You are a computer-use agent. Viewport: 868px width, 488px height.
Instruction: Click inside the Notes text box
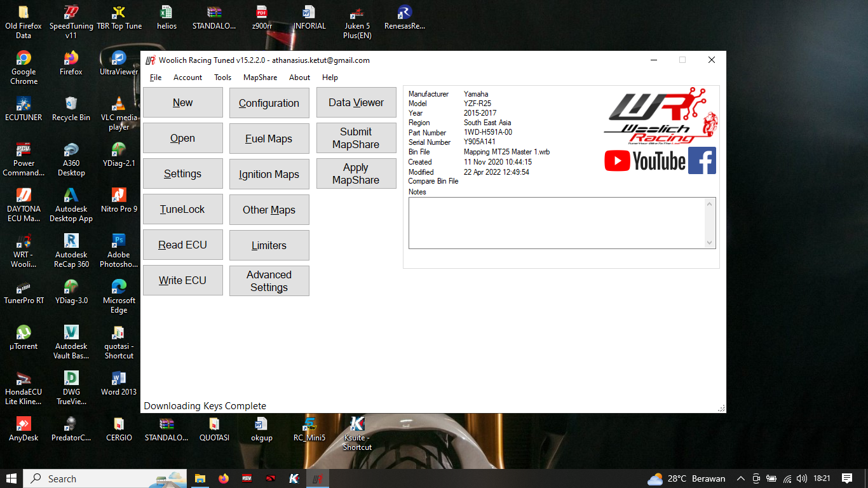click(557, 222)
